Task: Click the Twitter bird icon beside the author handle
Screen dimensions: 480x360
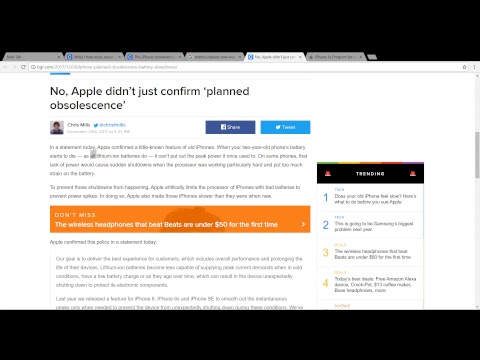Action: [x=96, y=125]
